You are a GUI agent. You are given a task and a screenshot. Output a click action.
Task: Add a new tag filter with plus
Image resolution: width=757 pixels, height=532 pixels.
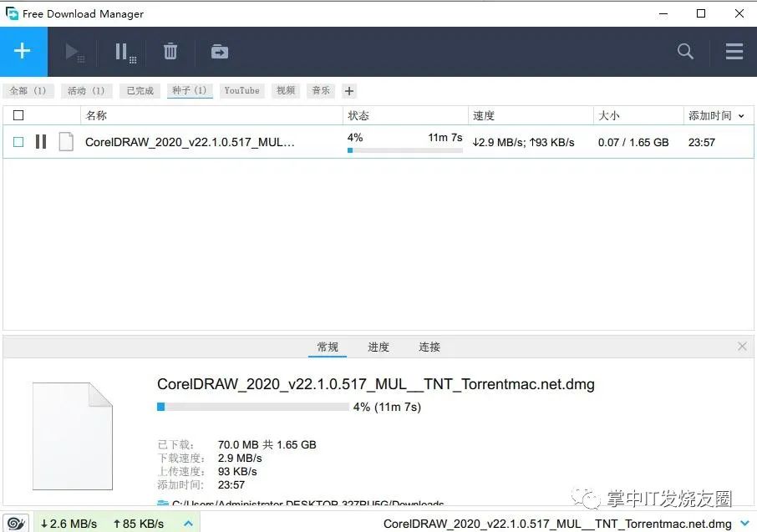(349, 91)
